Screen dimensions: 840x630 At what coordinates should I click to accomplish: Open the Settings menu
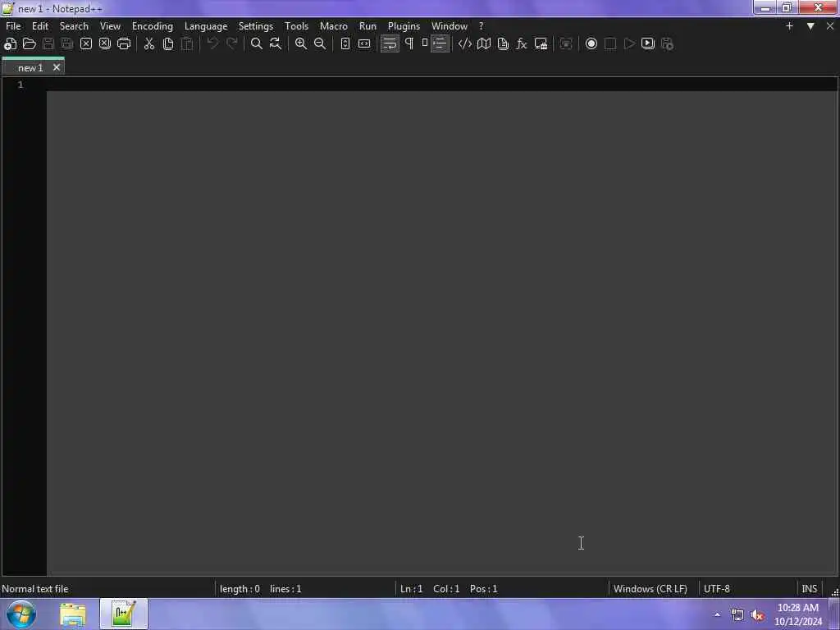(x=256, y=25)
